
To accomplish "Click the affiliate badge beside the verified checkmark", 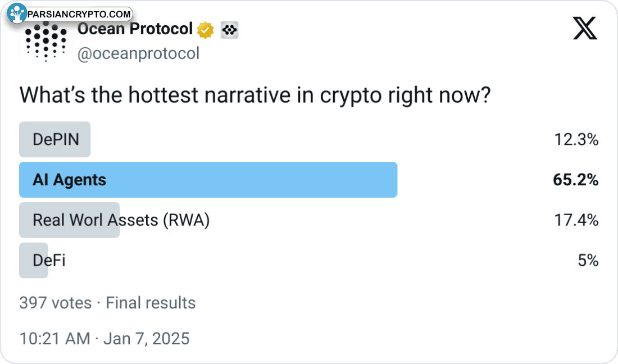I will click(x=229, y=30).
